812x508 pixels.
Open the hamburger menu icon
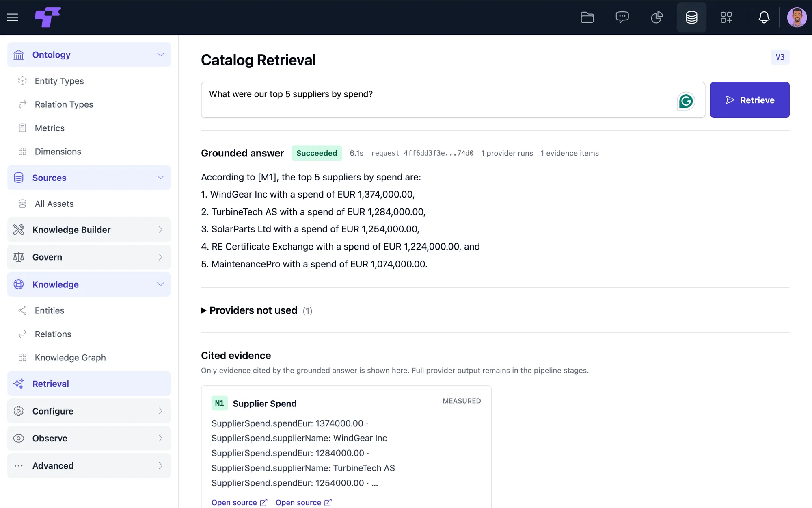point(13,17)
